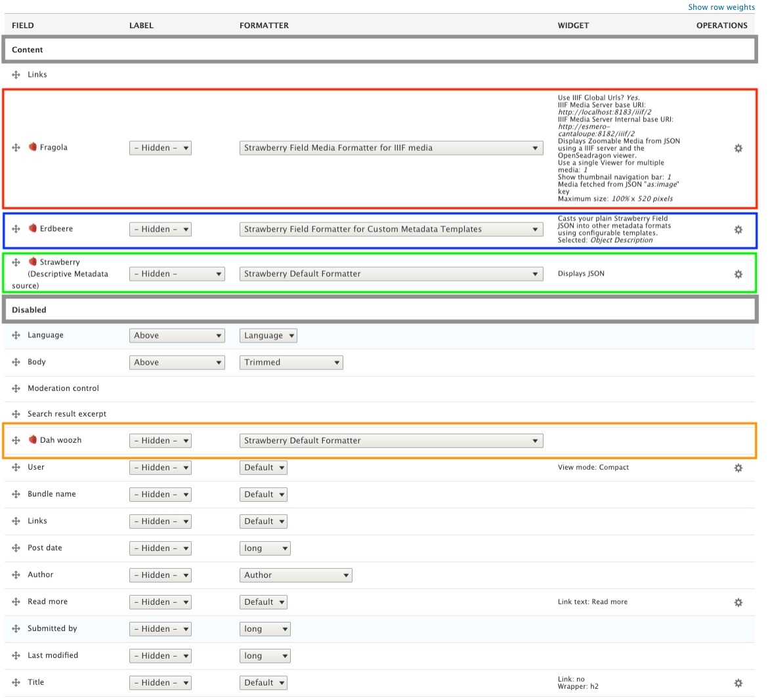Viewport: 768px width, 700px height.
Task: Open Dah woozh Strawberry Default Formatter dropdown
Action: pyautogui.click(x=391, y=441)
